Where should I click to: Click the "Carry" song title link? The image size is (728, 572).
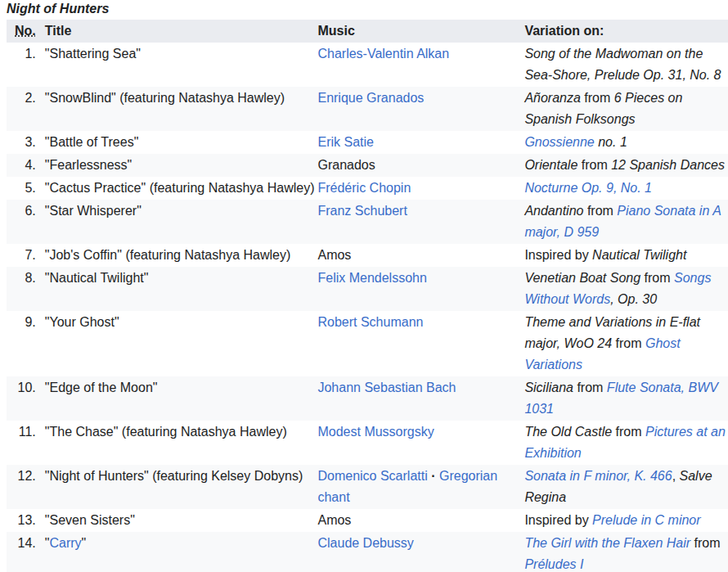click(65, 543)
